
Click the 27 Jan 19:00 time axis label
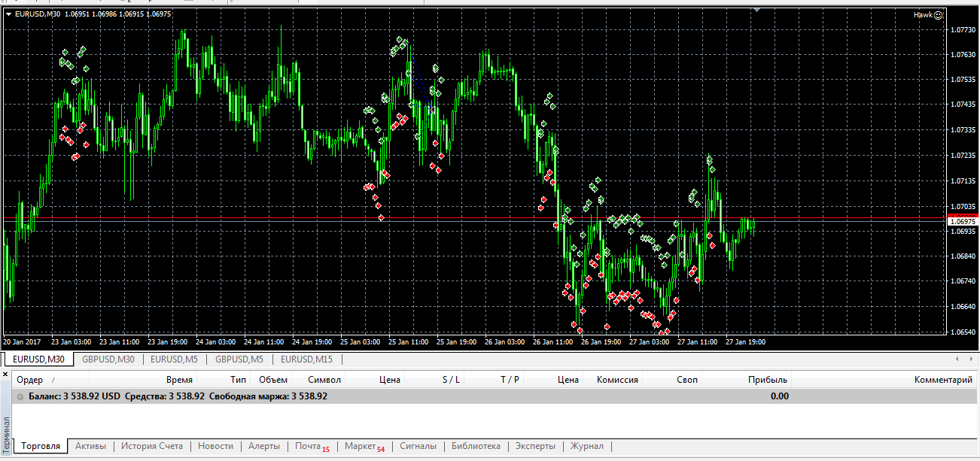coord(745,342)
